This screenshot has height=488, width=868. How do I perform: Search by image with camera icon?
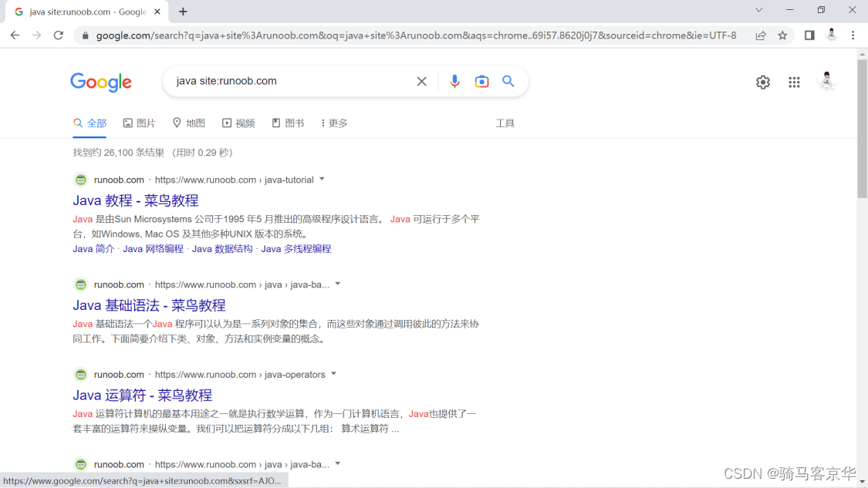coord(481,82)
